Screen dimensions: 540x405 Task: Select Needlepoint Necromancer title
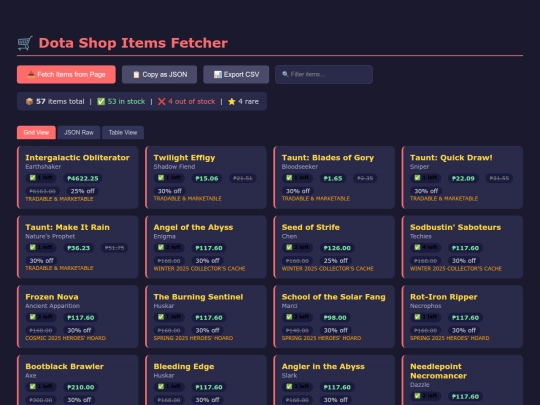[x=438, y=371]
